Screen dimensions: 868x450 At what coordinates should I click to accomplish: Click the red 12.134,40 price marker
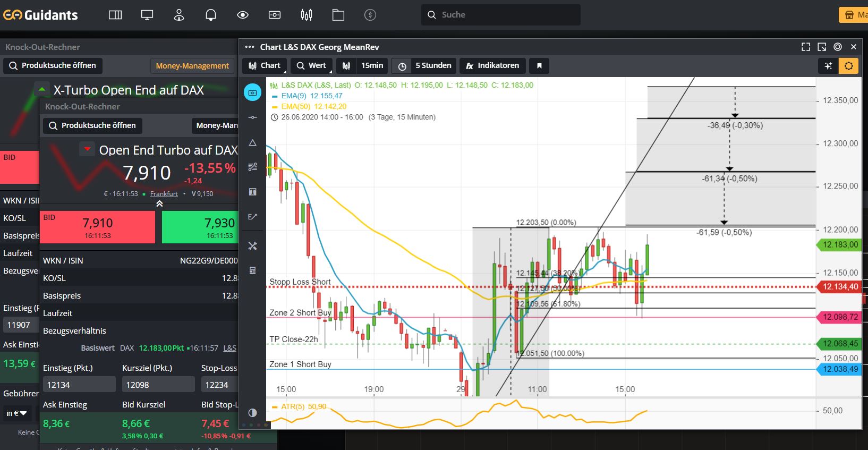point(838,287)
